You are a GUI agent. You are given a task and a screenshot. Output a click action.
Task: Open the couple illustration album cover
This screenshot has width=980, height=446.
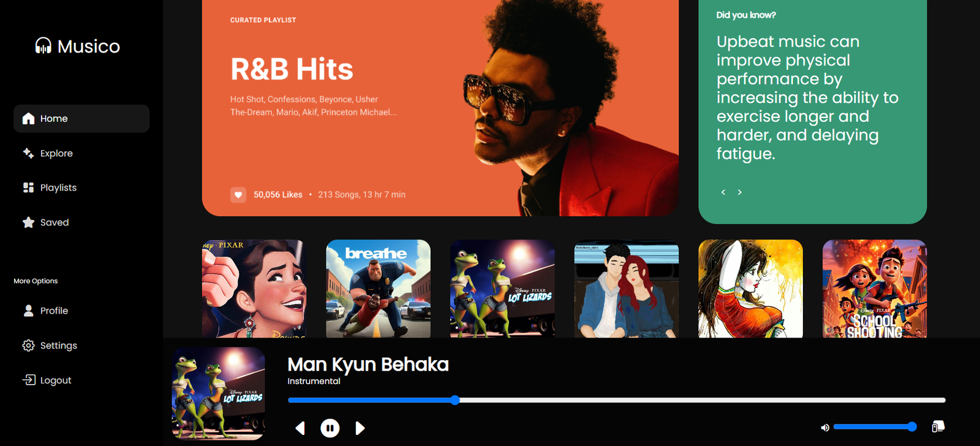(x=627, y=289)
